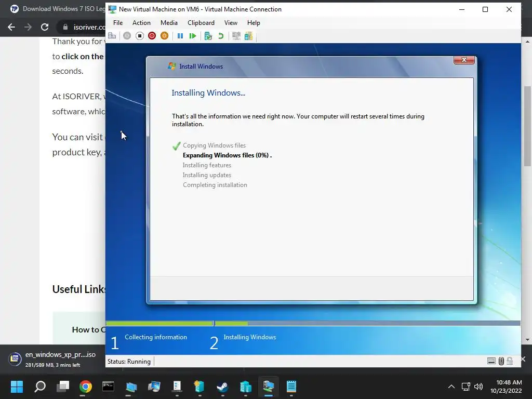Click the green checkmark beside Copying Windows files

[x=177, y=146]
